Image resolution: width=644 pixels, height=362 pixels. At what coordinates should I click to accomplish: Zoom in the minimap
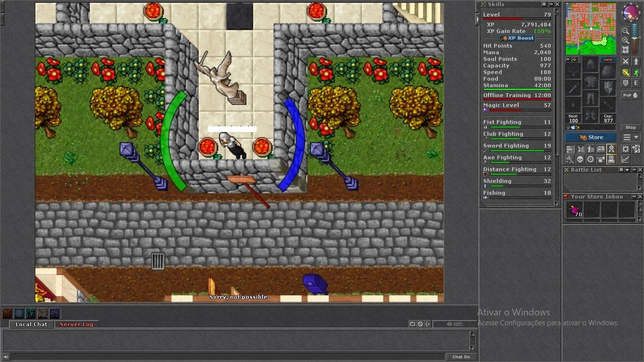(x=626, y=41)
